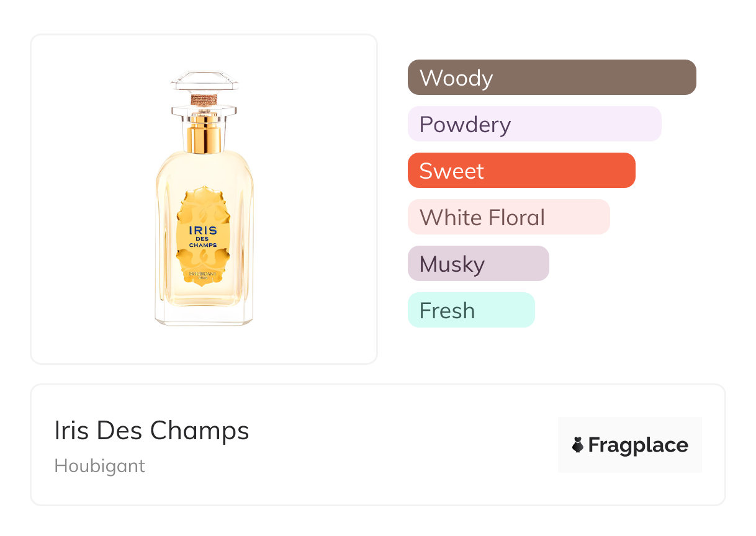
Task: Click the Fragplace perfume bottle logo icon
Action: (578, 445)
